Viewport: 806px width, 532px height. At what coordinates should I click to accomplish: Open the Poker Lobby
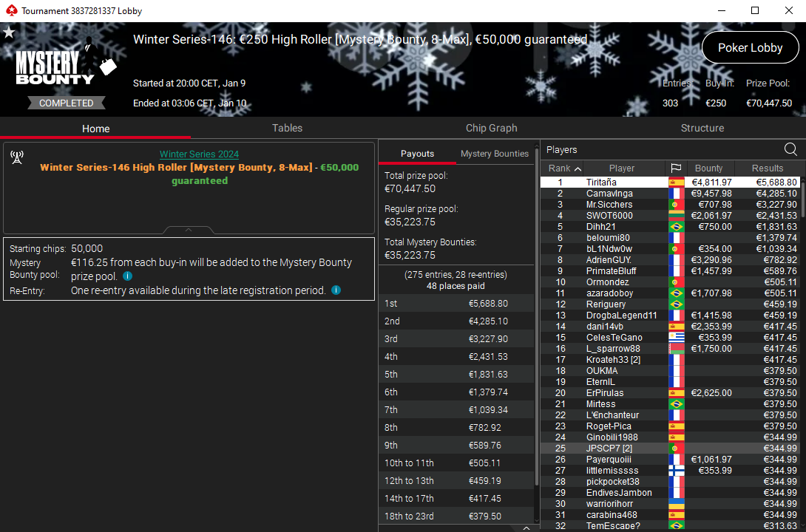tap(750, 48)
